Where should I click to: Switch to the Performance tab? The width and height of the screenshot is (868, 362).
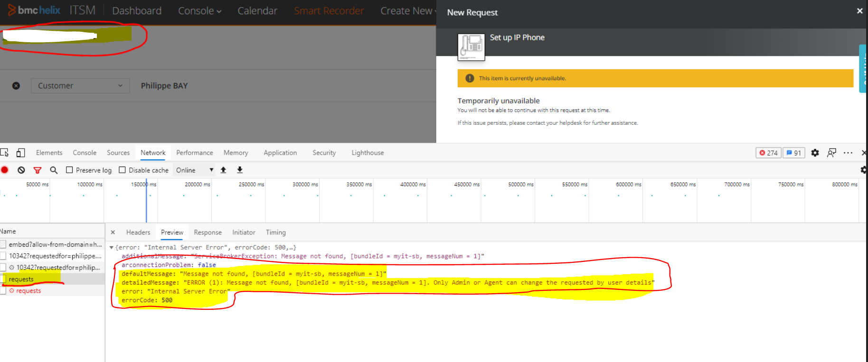(195, 153)
